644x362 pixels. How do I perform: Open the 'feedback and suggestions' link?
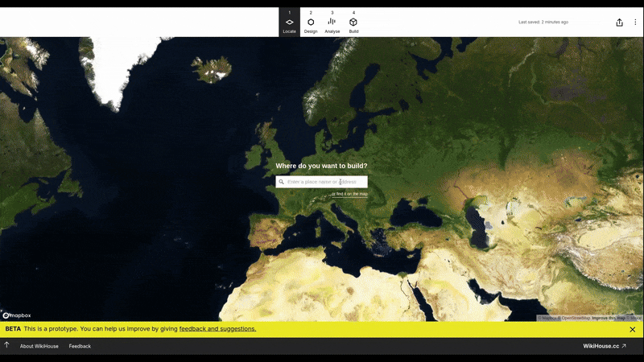[x=217, y=329]
